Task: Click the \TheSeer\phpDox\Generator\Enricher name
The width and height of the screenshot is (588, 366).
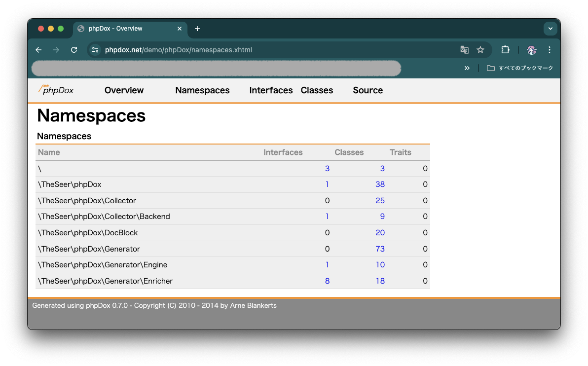Action: point(106,281)
